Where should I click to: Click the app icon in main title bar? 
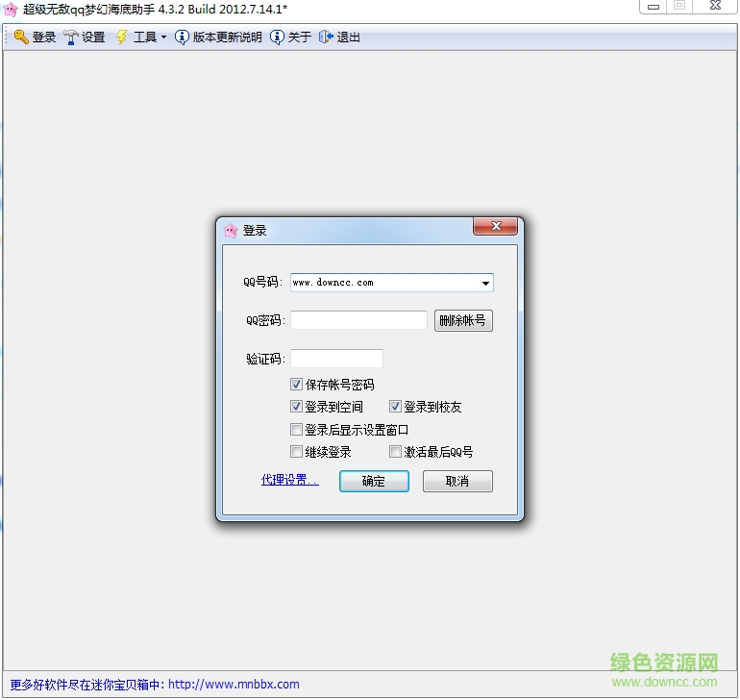coord(11,9)
